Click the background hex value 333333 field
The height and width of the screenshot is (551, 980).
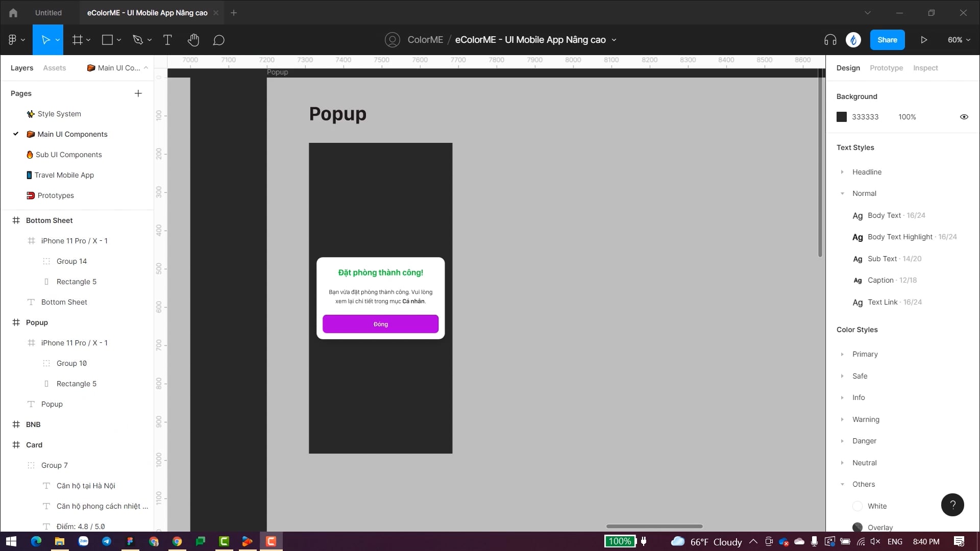[865, 117]
